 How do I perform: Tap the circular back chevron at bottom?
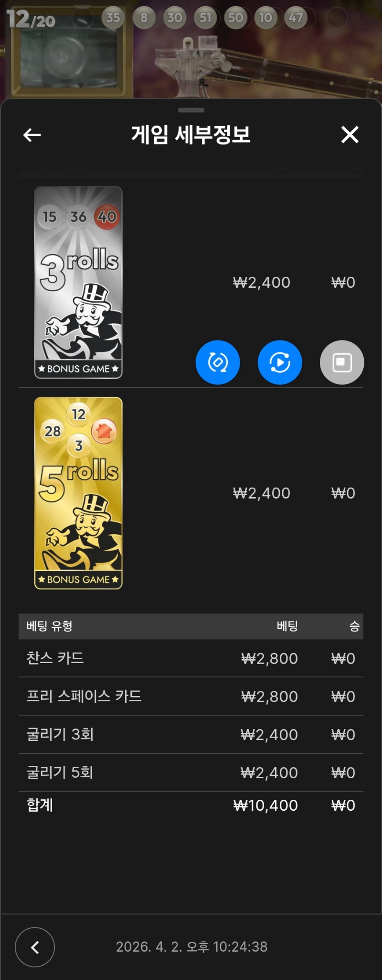click(x=35, y=947)
